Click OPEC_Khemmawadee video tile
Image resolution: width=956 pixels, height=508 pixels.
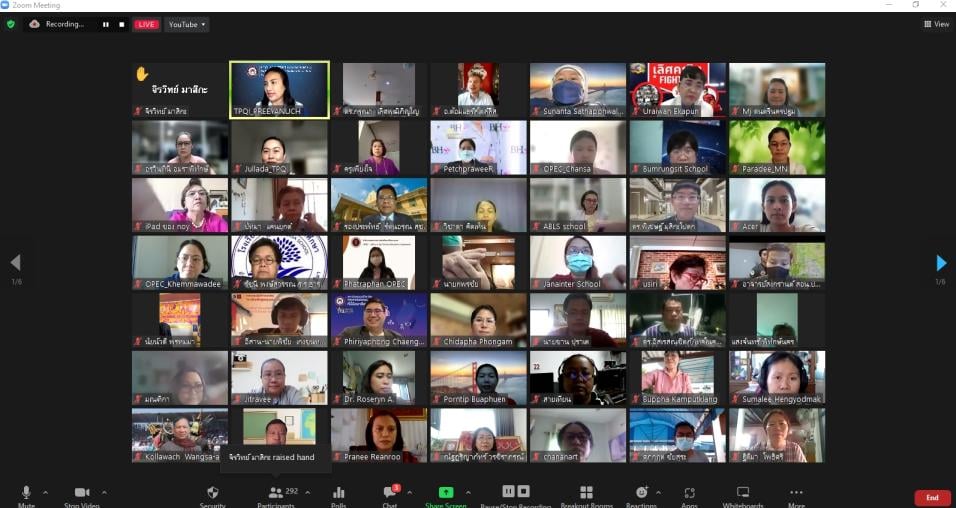(x=180, y=262)
